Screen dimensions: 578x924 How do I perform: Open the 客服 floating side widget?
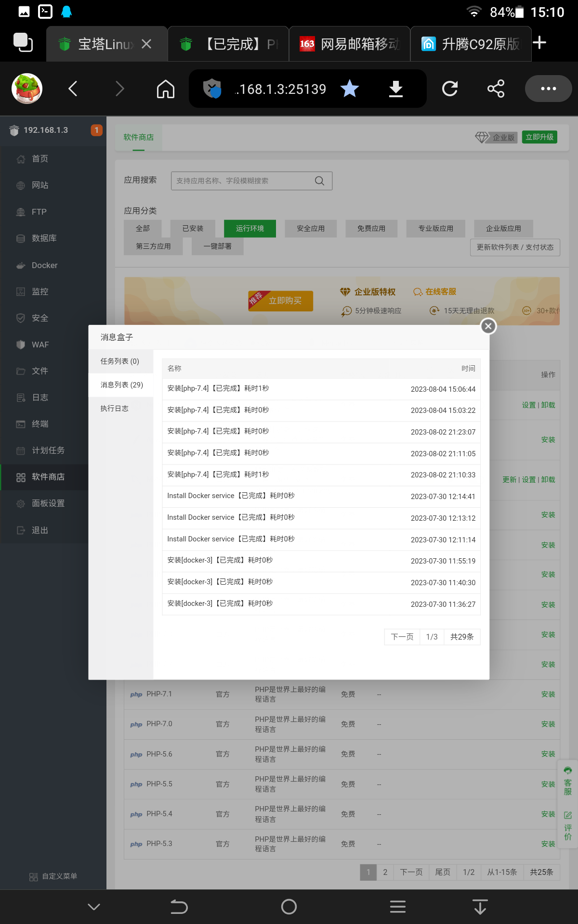568,781
